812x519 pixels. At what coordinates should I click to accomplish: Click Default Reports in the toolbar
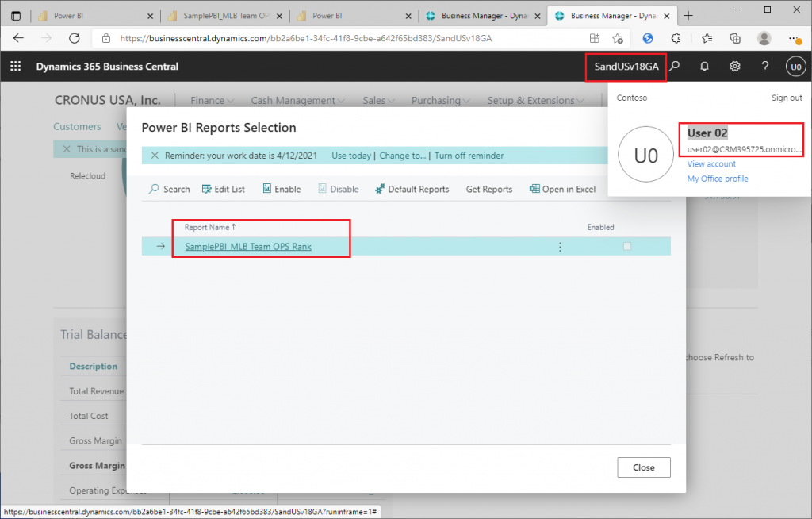(412, 189)
